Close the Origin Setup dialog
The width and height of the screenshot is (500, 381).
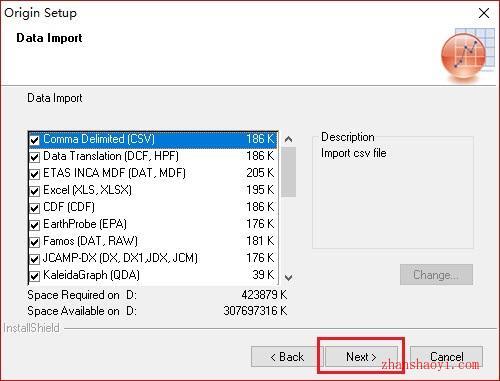tap(484, 13)
